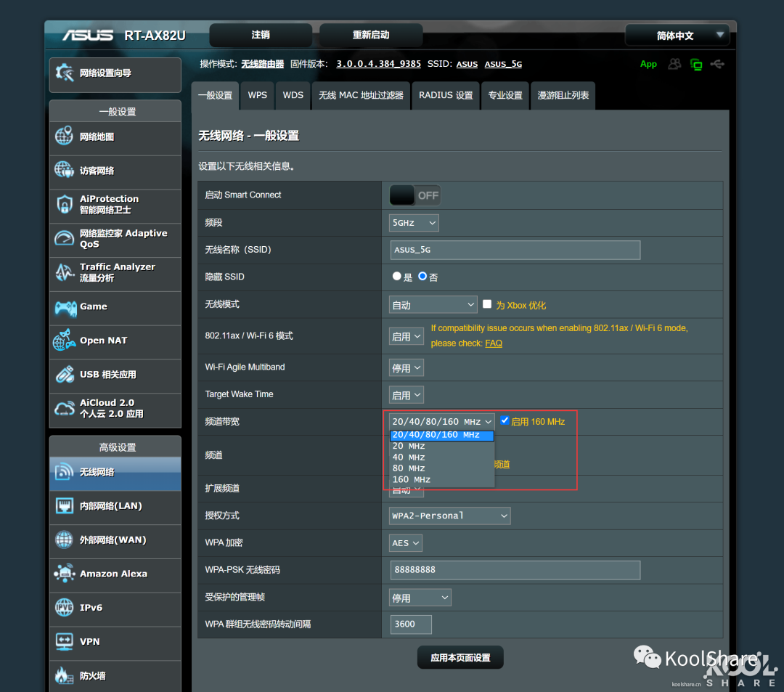The width and height of the screenshot is (784, 692).
Task: Switch to the 漫游阻止列表 tab
Action: (563, 95)
